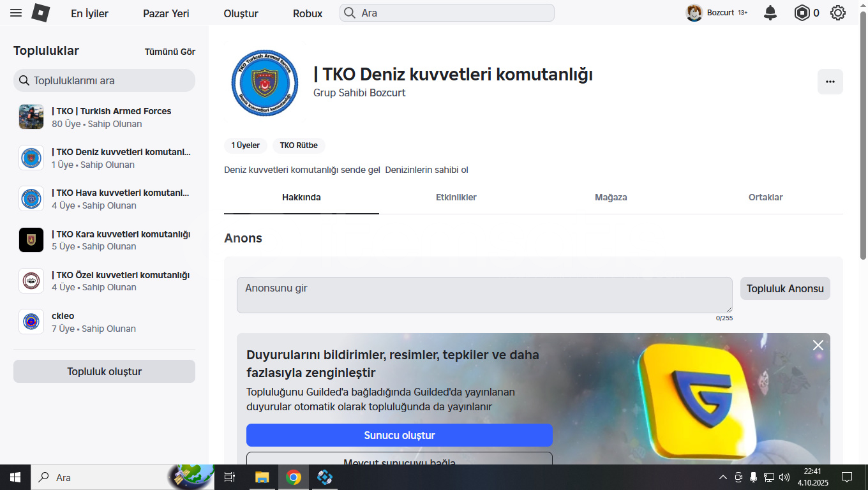Switch to the Mağaza tab
The height and width of the screenshot is (490, 868).
pos(611,197)
